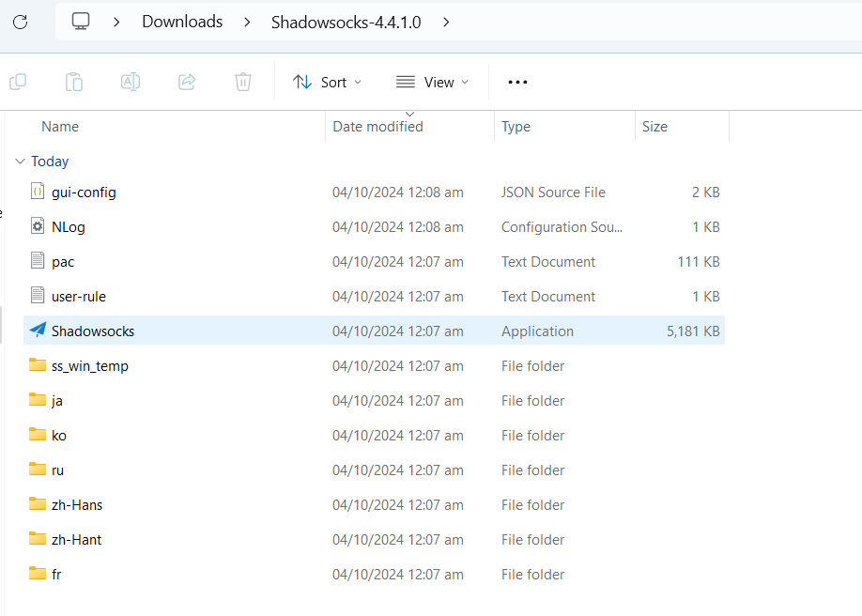The image size is (862, 616).
Task: Select the ko folder name
Action: 59,435
